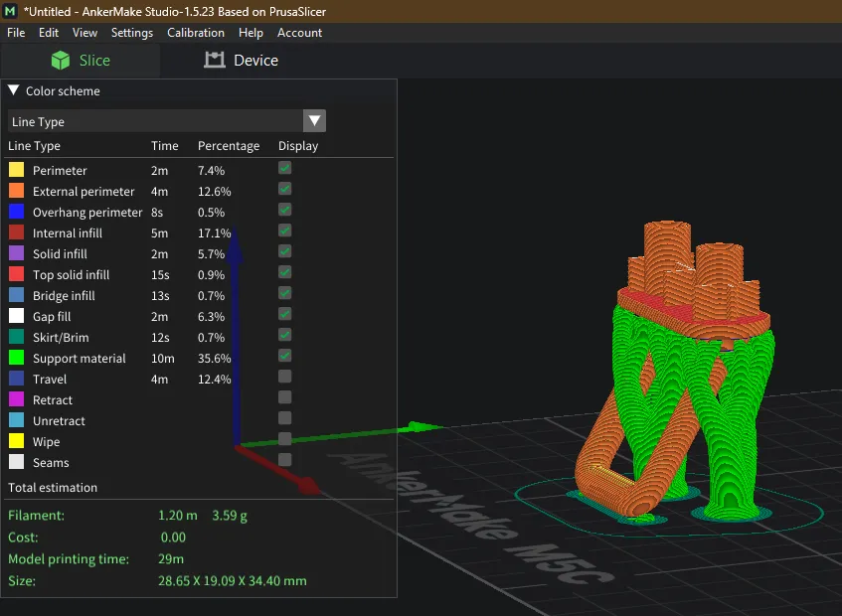Click the Display column header
Screen dimensions: 842x616
[x=298, y=146]
